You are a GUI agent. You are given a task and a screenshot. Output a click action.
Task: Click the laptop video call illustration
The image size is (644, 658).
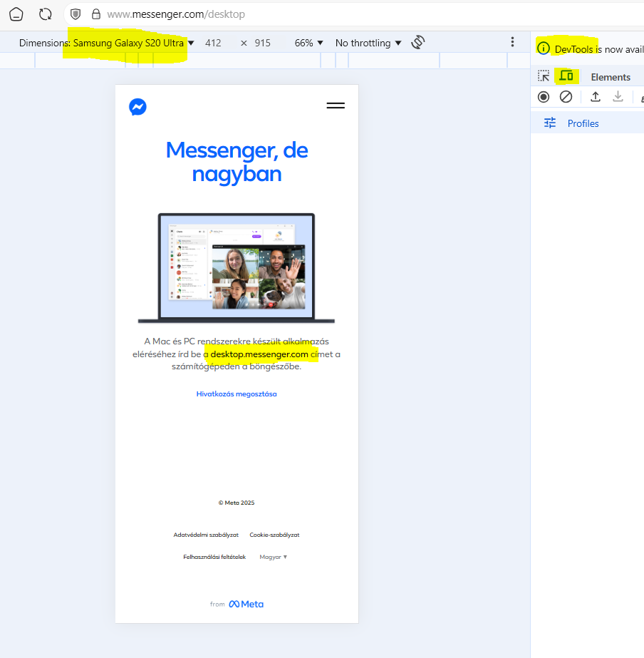pyautogui.click(x=237, y=268)
